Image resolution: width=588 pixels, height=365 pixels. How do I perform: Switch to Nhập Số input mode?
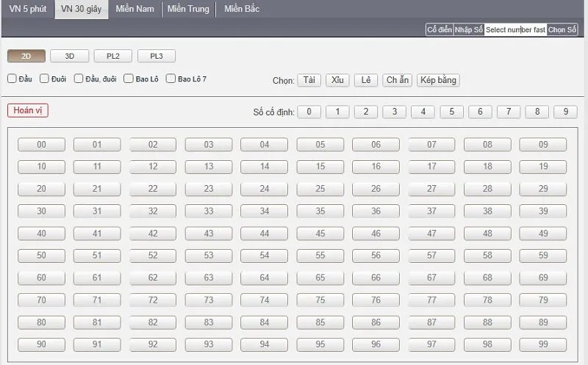(x=468, y=29)
